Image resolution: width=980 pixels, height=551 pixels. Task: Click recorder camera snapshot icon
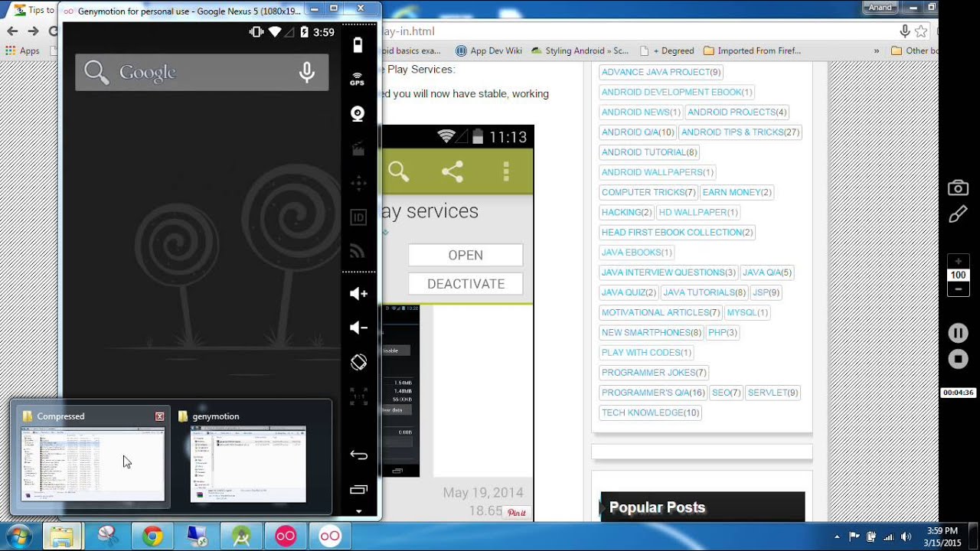click(x=958, y=187)
